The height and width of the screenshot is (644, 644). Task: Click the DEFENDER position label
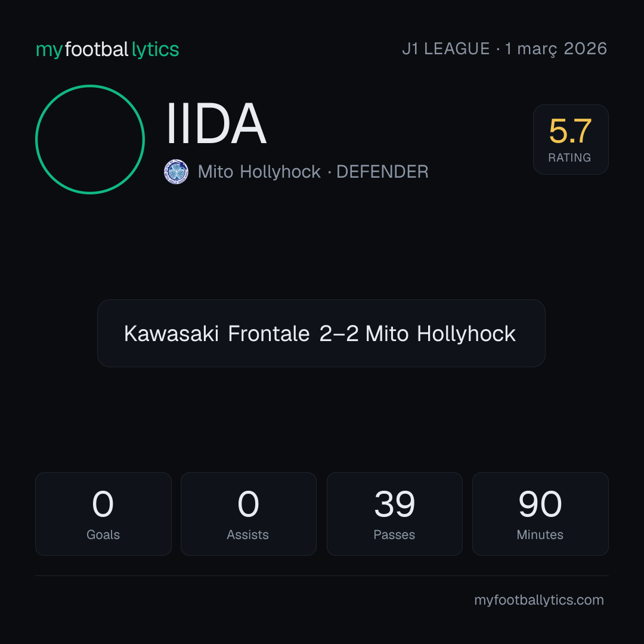click(382, 172)
